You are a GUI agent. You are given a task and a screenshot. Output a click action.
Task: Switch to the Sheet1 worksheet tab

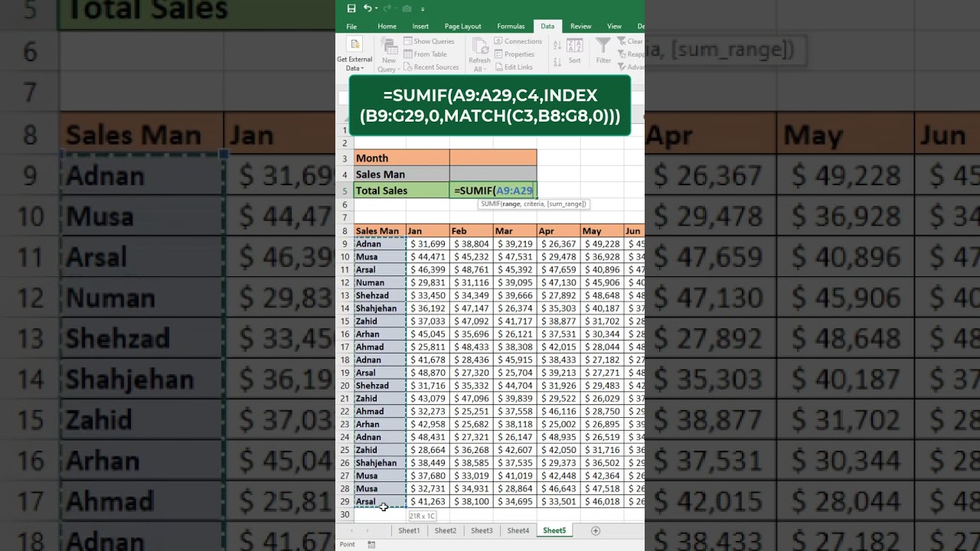(409, 530)
